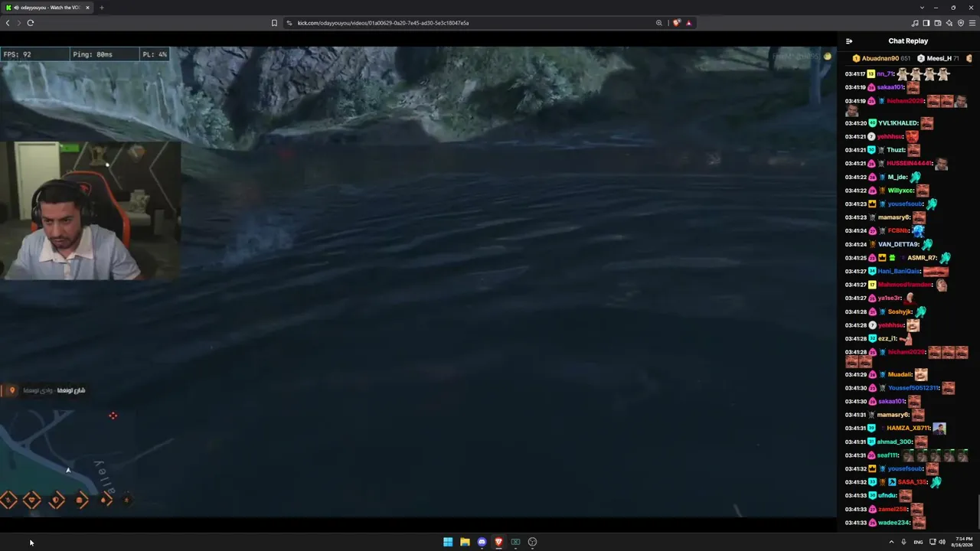Collapse the Chat Replay panel with the arrow icon
The width and height of the screenshot is (980, 551).
[849, 41]
